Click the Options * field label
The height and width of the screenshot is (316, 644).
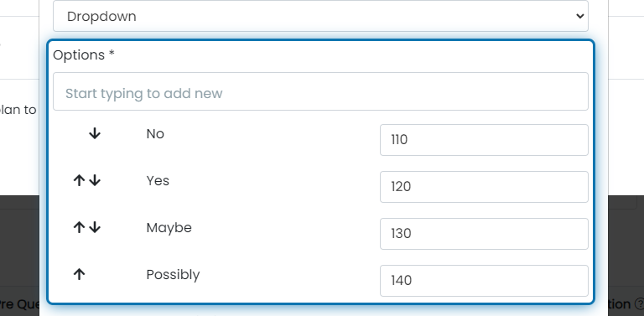click(x=84, y=54)
